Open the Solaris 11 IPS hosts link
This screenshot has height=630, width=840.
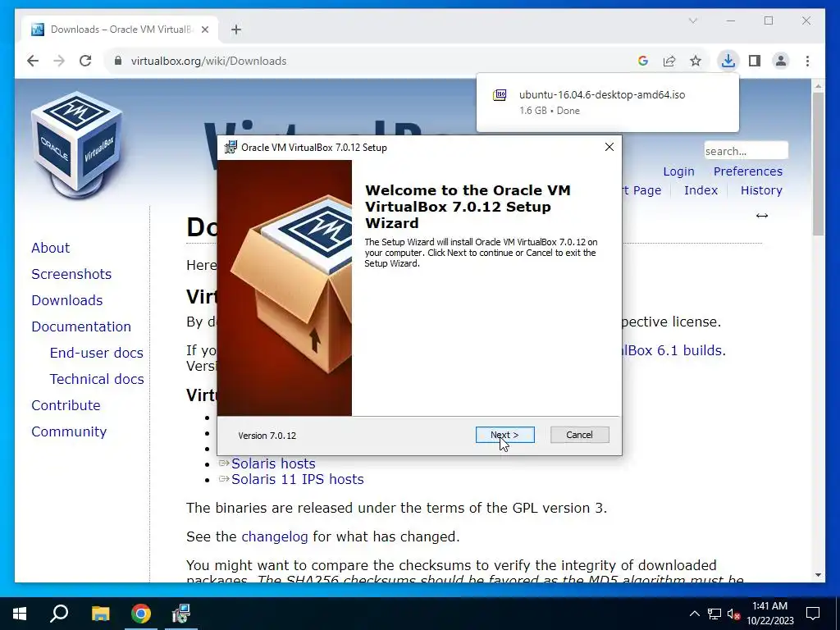[297, 479]
